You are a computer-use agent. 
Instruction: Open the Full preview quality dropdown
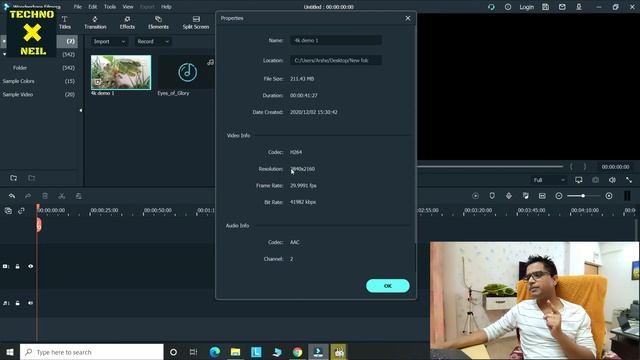click(549, 180)
